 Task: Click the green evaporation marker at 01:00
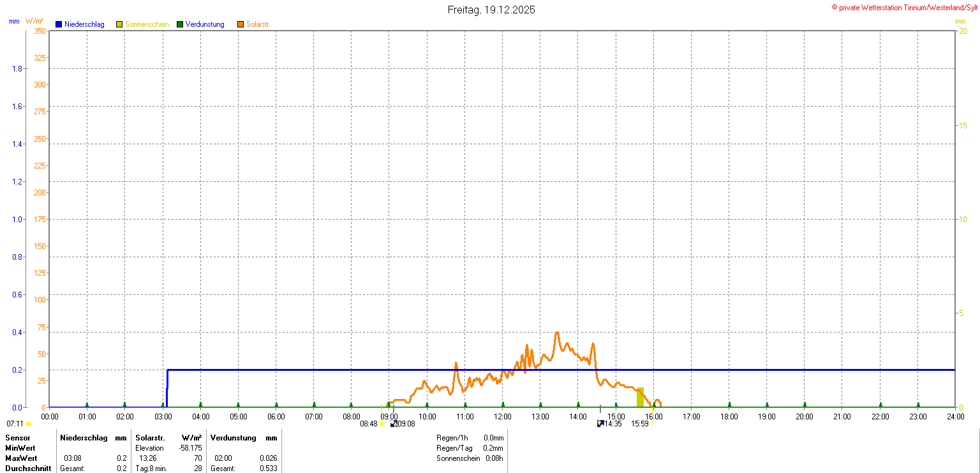[87, 405]
